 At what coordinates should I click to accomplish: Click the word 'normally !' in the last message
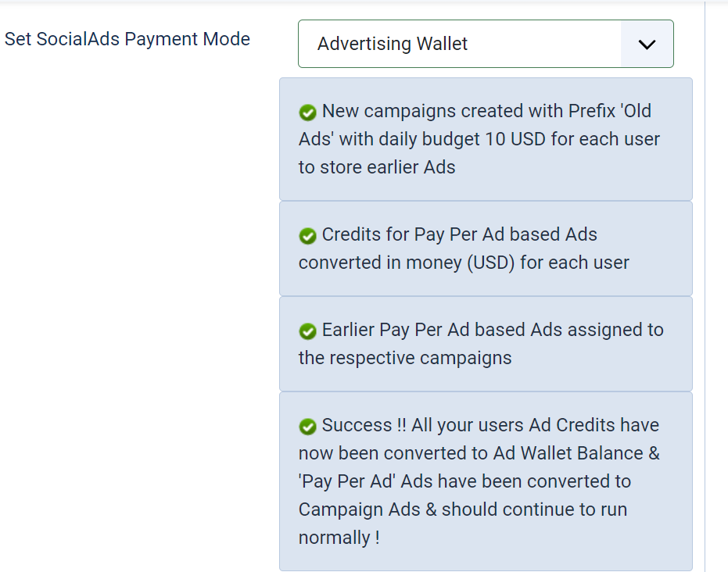click(x=339, y=538)
